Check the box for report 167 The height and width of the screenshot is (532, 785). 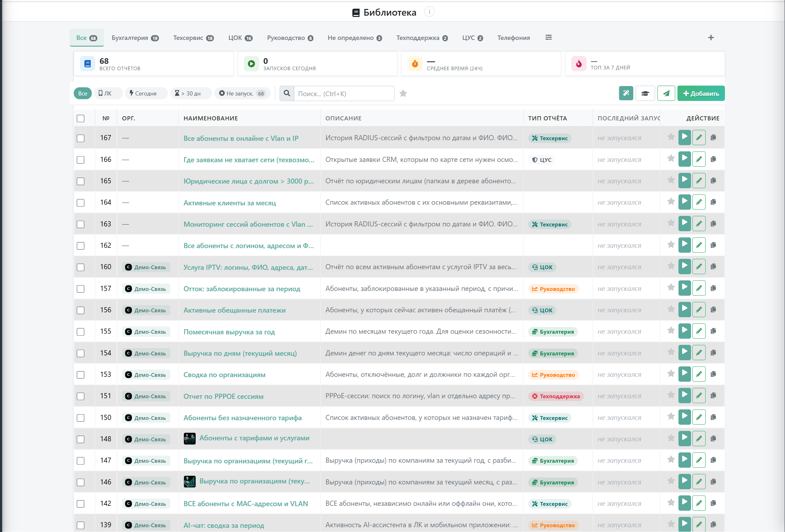tap(81, 138)
